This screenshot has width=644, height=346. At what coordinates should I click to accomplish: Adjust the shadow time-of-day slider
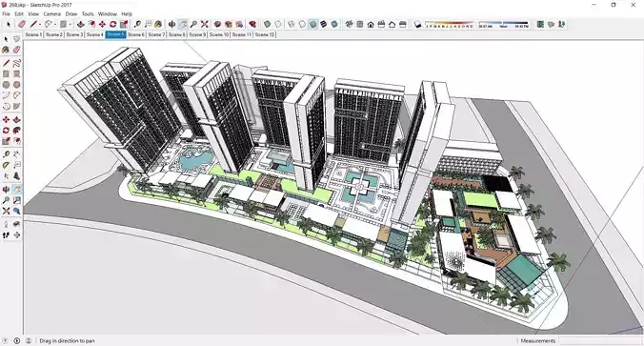pyautogui.click(x=504, y=24)
